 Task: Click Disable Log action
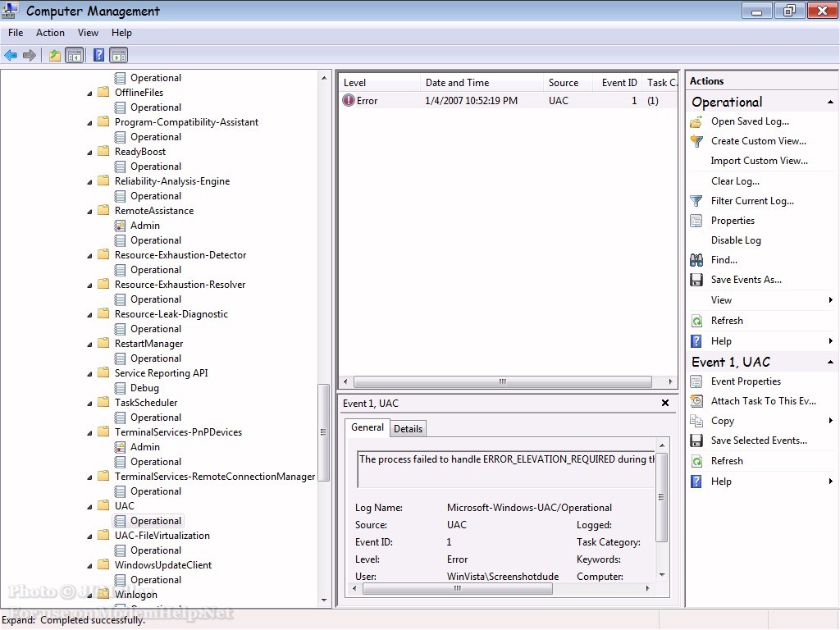pos(736,240)
